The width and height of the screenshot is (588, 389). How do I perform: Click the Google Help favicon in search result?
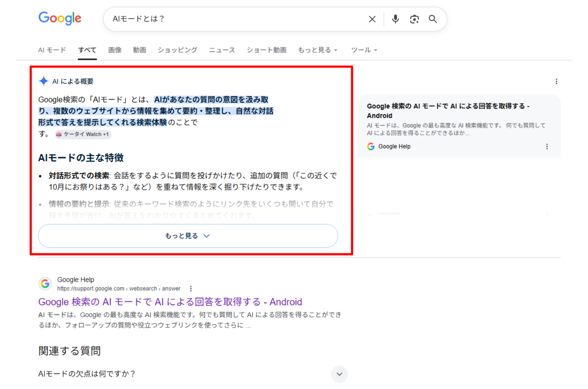[45, 283]
